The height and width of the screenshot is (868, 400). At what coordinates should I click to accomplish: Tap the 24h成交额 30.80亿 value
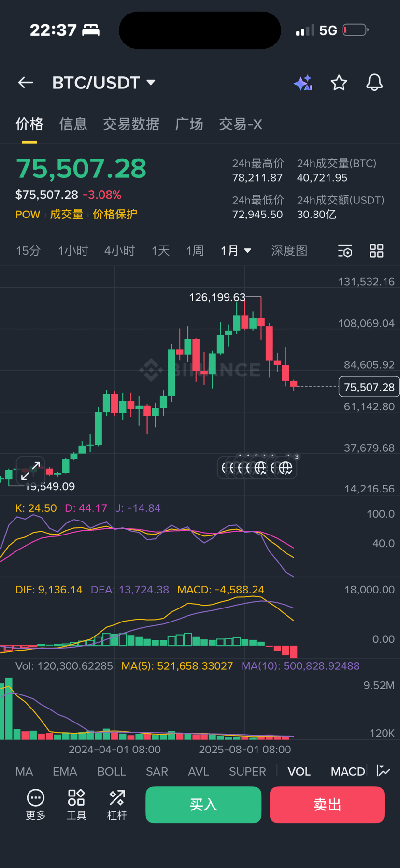pyautogui.click(x=316, y=215)
